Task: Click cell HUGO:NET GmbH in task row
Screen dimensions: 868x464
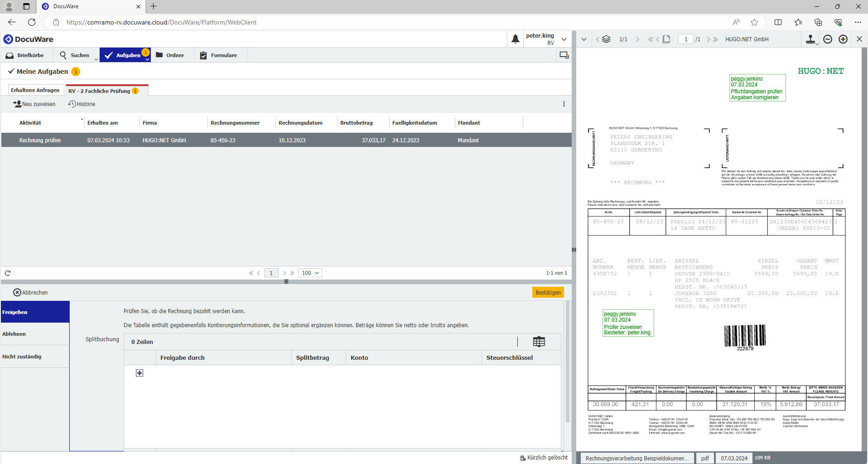Action: (164, 140)
